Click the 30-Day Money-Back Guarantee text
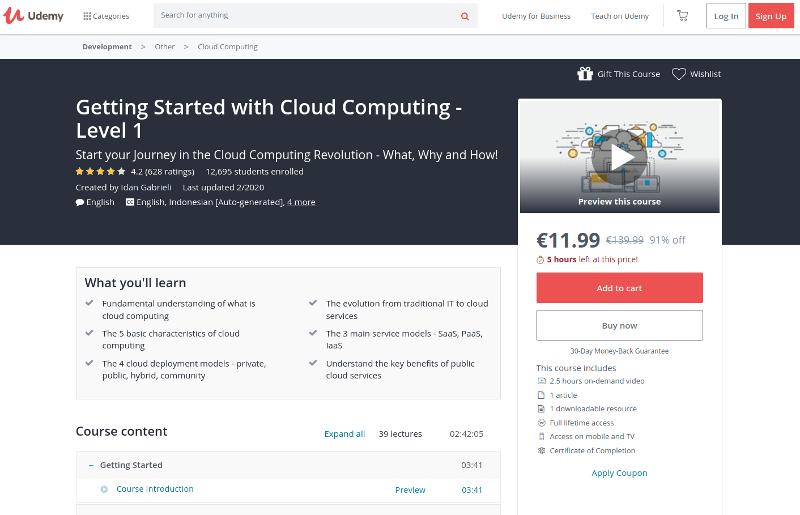The width and height of the screenshot is (800, 515). click(x=619, y=351)
